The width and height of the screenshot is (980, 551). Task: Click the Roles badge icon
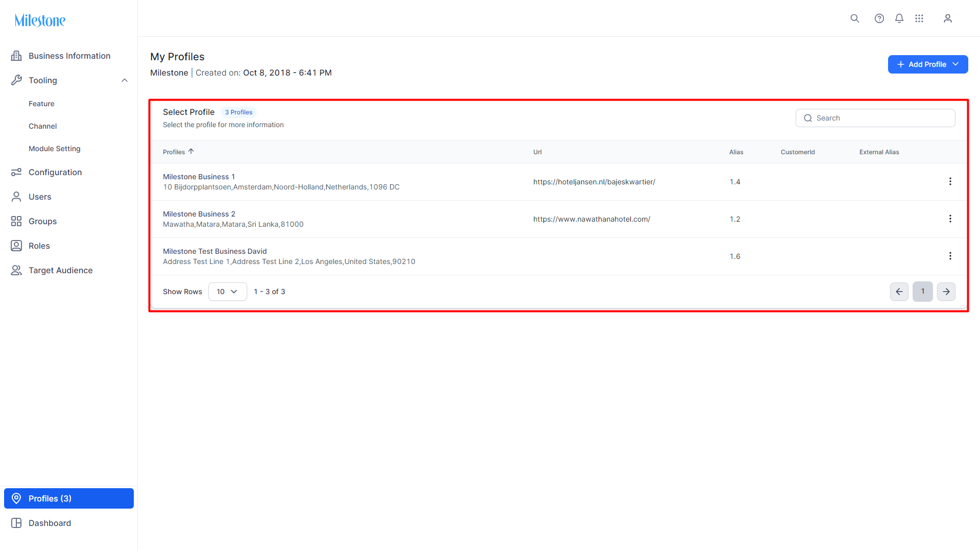click(16, 246)
